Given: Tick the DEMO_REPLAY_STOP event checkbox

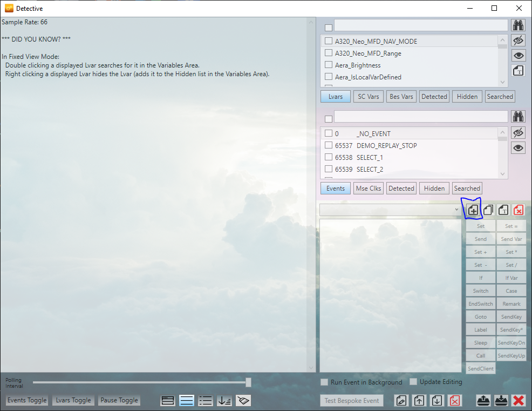Looking at the screenshot, I should pyautogui.click(x=328, y=145).
